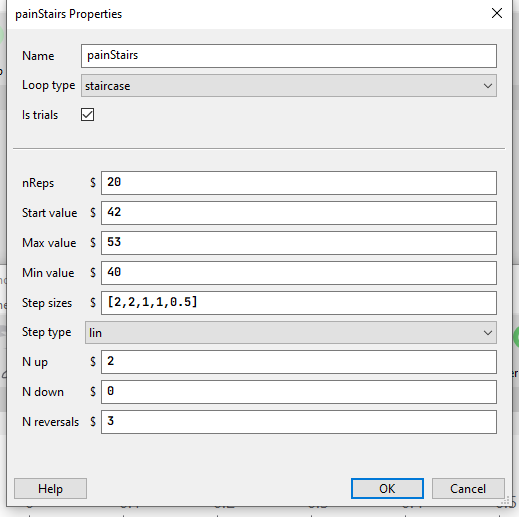Click the N down input box
The image size is (519, 517).
299,392
